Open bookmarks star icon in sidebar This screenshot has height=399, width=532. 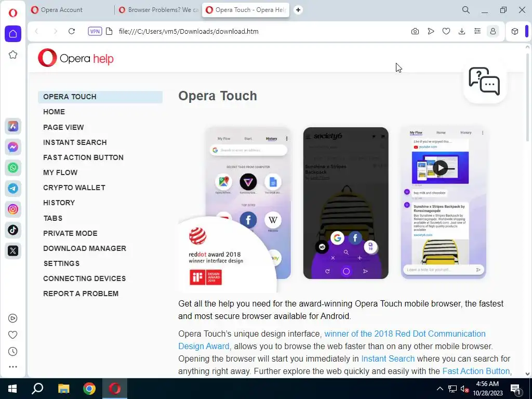tap(13, 55)
